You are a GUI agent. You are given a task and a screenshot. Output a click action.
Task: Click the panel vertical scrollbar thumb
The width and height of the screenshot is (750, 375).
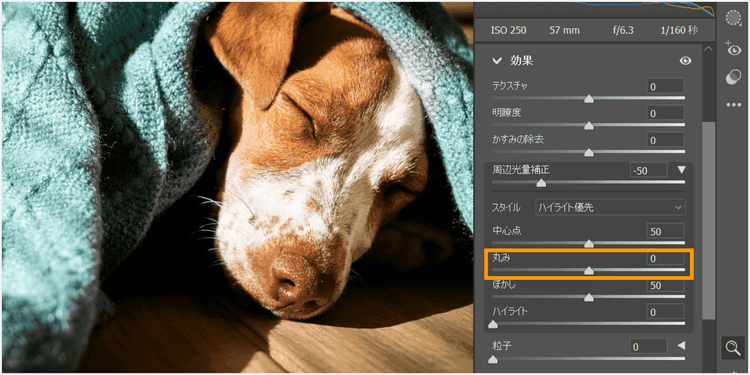tap(708, 220)
